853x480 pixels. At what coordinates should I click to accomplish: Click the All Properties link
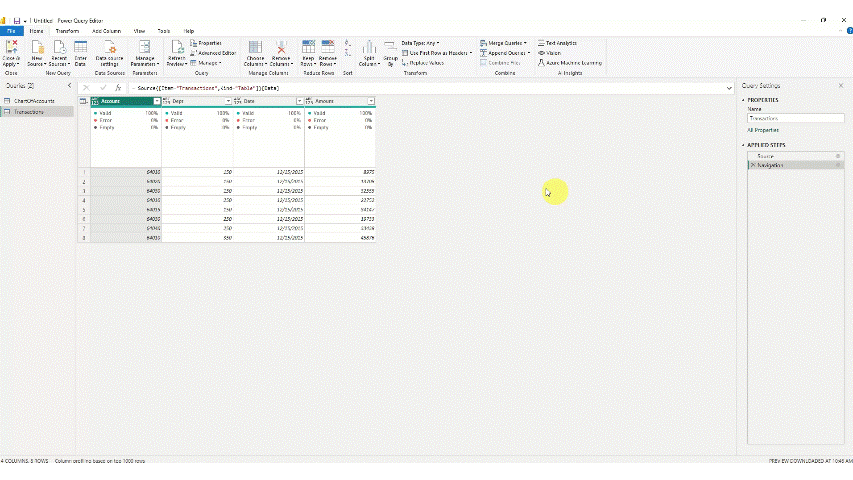coord(763,130)
